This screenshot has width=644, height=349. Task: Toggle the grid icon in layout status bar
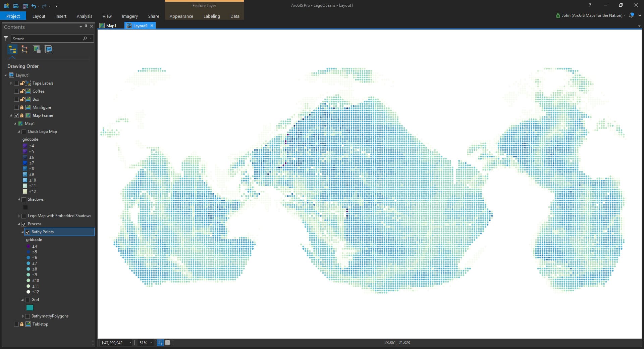(168, 343)
